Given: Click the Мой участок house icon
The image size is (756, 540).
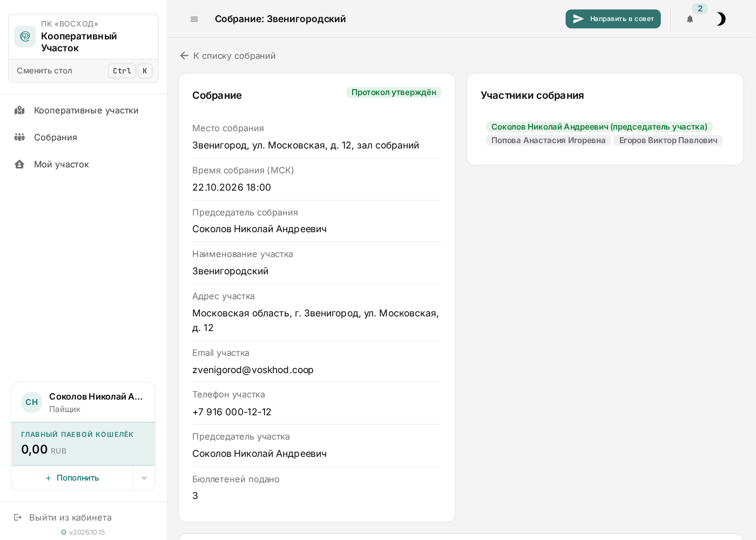Looking at the screenshot, I should point(19,164).
